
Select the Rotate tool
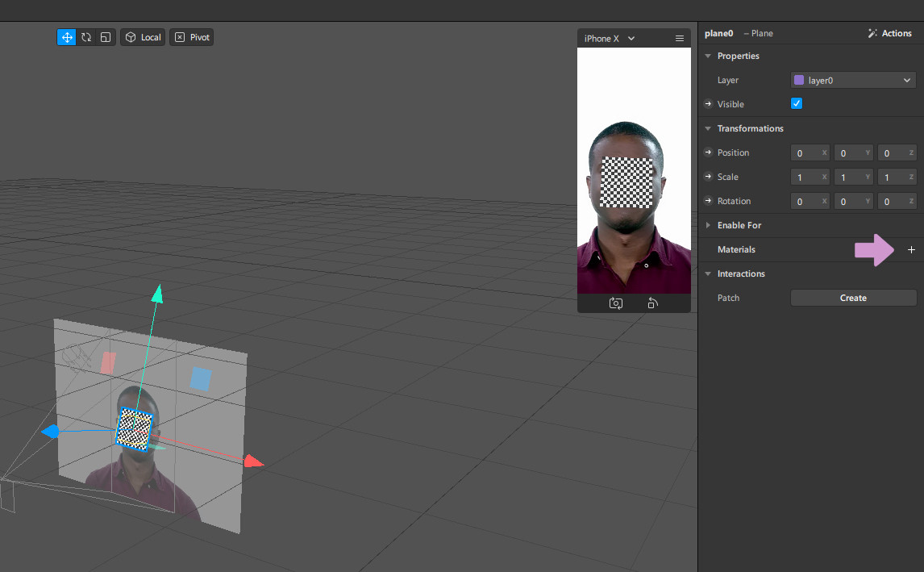[x=86, y=37]
